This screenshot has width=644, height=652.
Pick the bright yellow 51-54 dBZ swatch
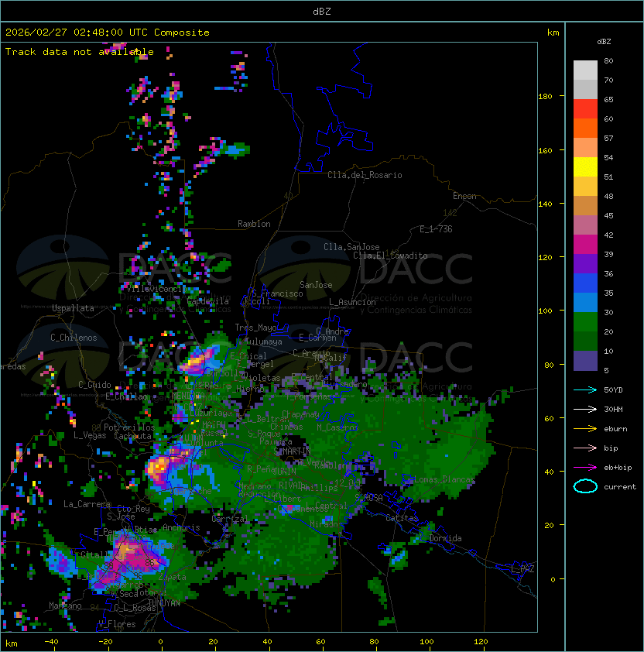[x=585, y=167]
